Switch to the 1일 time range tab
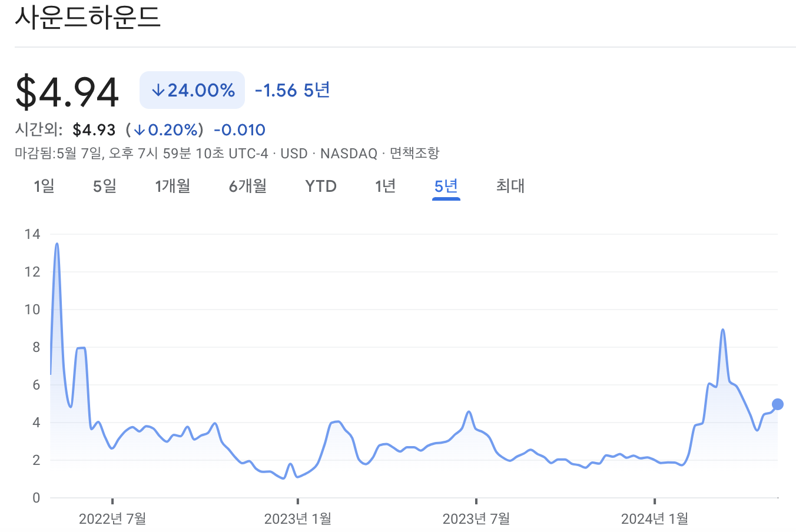 click(x=44, y=186)
